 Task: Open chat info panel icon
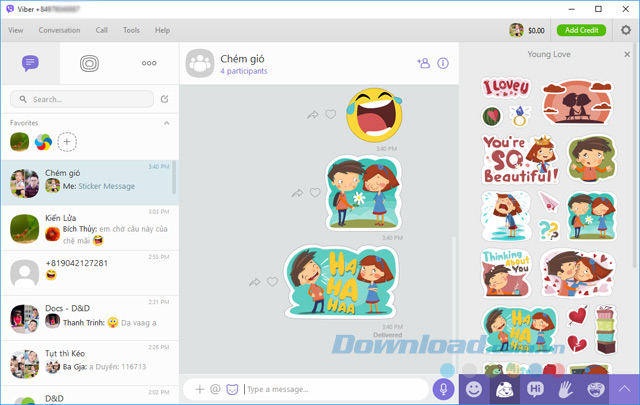[443, 63]
